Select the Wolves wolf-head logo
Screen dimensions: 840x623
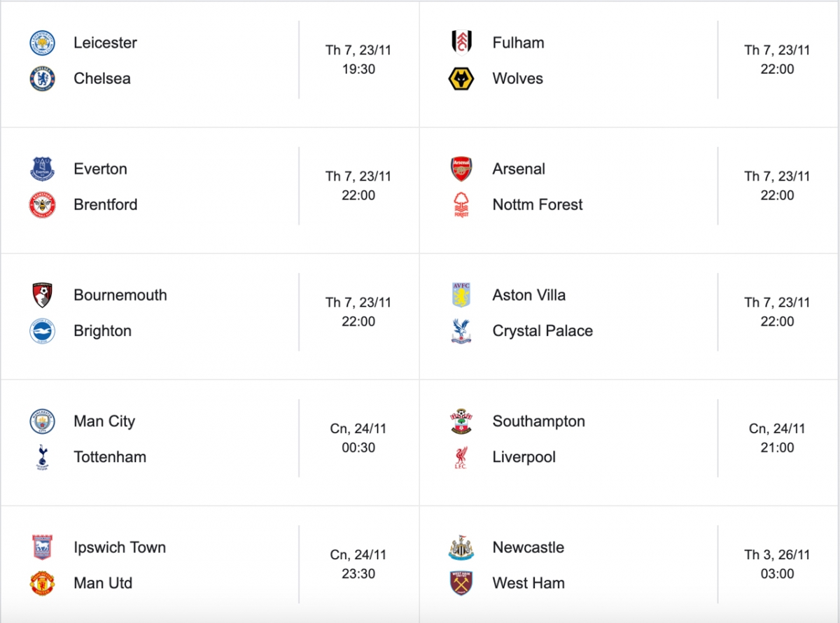[461, 78]
